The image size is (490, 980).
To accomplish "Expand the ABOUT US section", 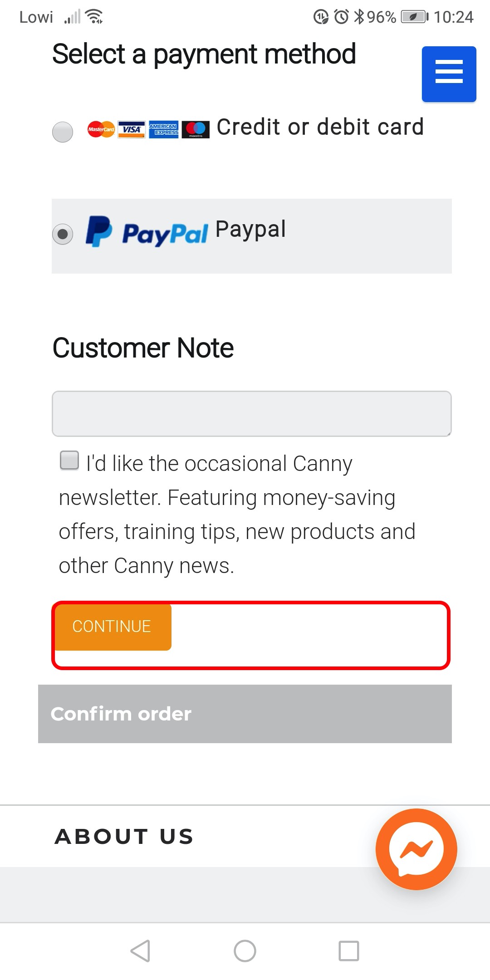I will click(124, 836).
